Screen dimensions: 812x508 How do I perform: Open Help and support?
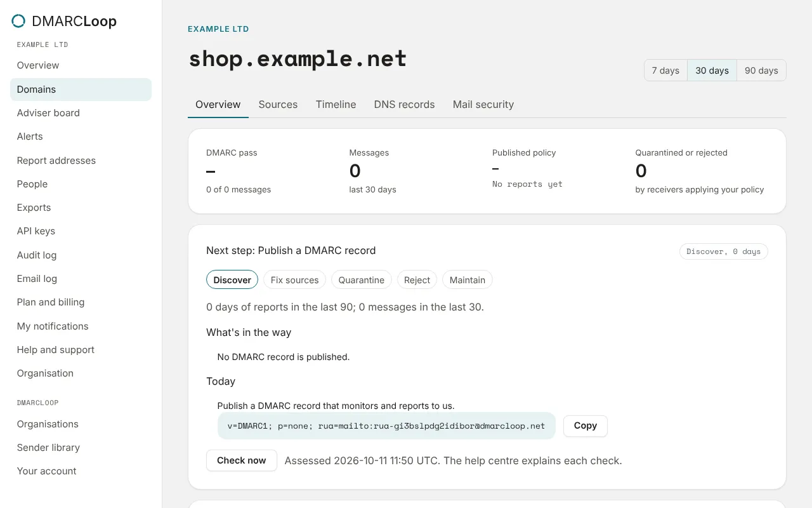[81, 350]
